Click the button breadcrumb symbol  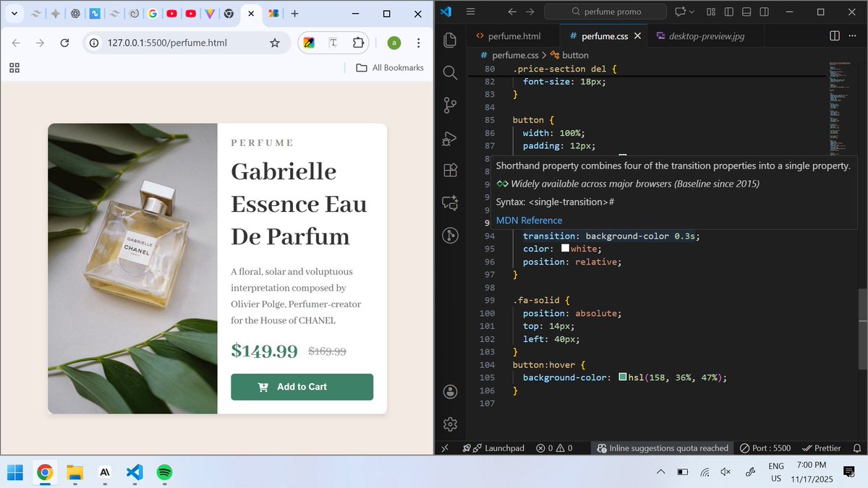569,55
